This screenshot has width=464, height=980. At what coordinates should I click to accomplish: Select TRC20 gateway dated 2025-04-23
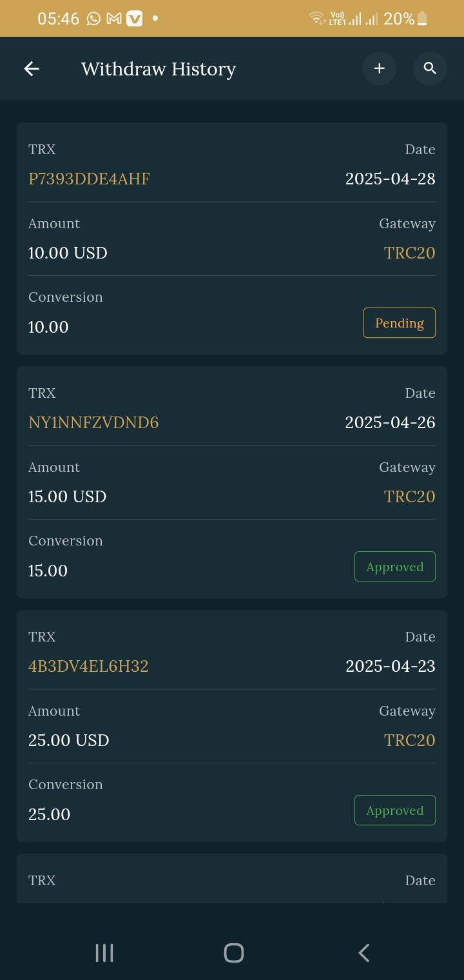409,740
